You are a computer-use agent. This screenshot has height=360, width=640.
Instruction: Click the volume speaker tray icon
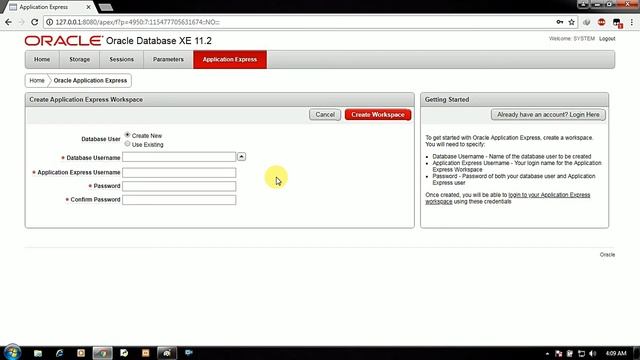pos(593,353)
